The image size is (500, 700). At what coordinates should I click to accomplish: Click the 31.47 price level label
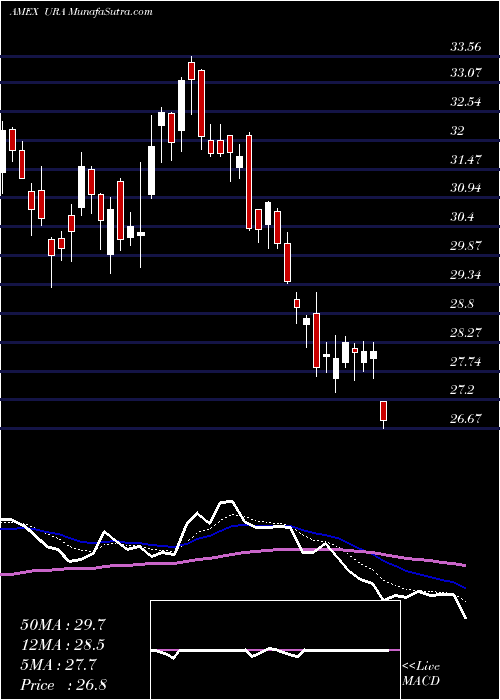[466, 159]
